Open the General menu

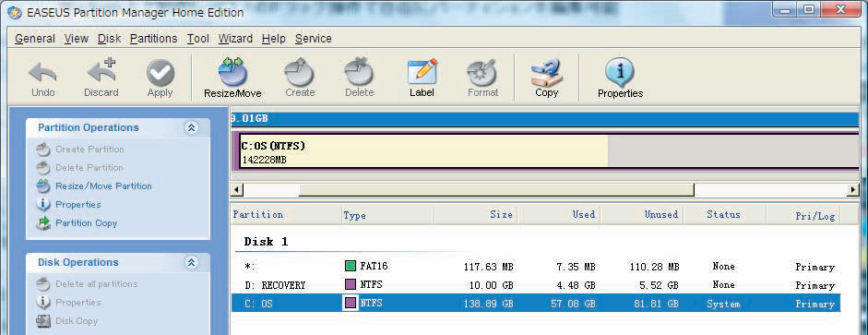tap(35, 39)
